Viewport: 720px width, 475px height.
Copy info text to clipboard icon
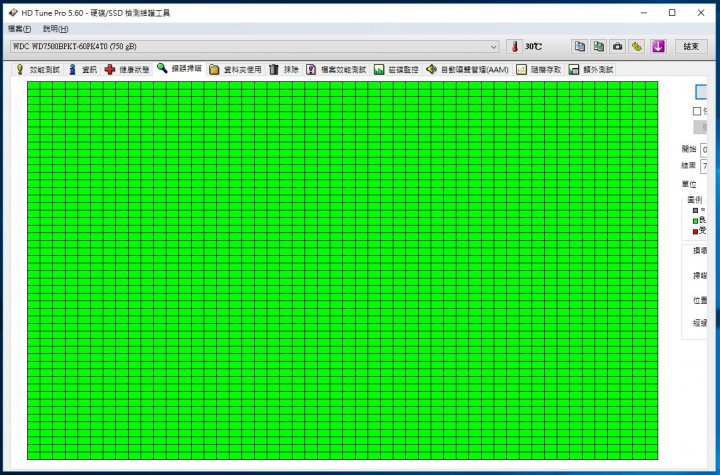(x=580, y=46)
